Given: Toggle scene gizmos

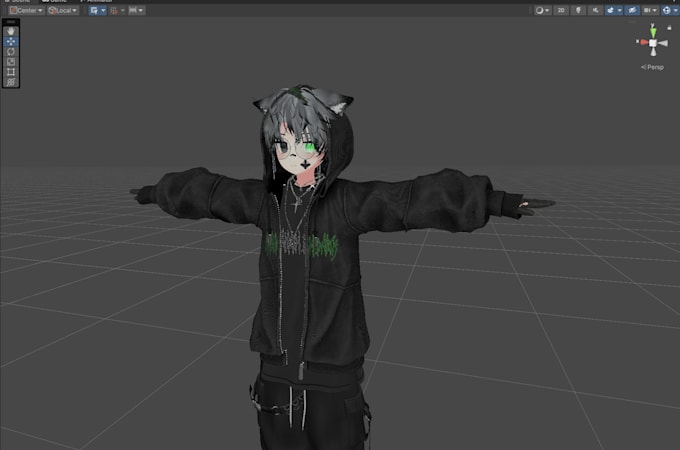Looking at the screenshot, I should click(667, 10).
